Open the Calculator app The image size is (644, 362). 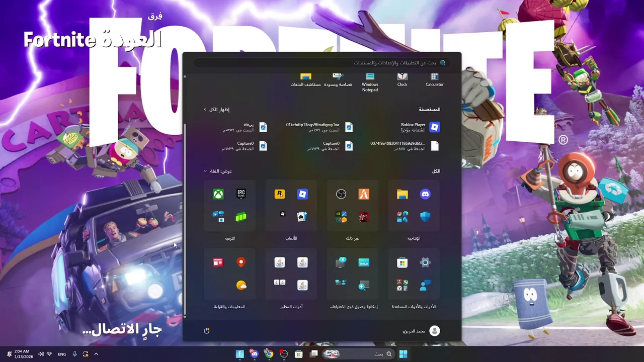[x=434, y=80]
